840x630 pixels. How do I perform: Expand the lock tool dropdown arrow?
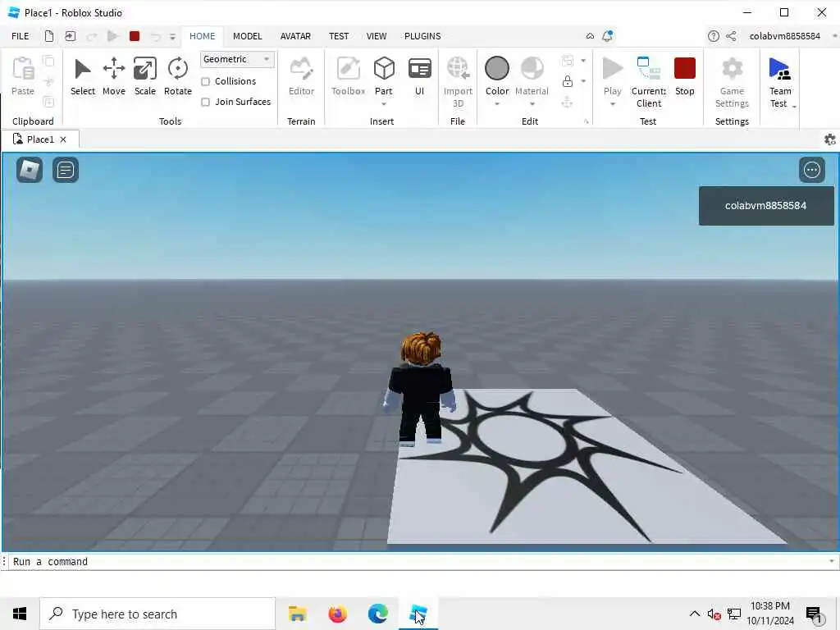tap(583, 81)
